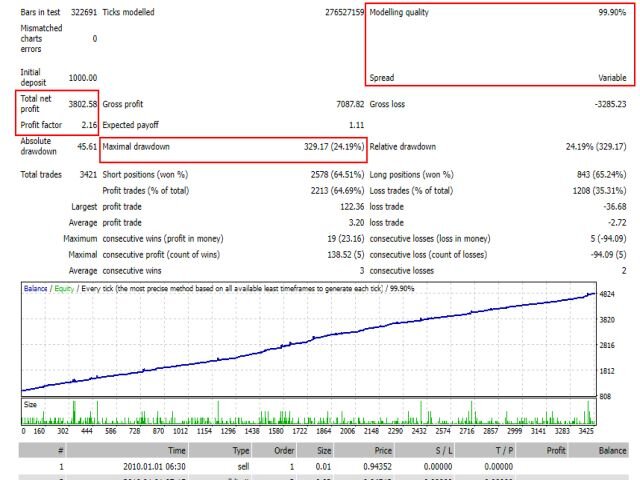Click consecutive wins value 19 (23.16)
This screenshot has width=640, height=480.
point(346,238)
